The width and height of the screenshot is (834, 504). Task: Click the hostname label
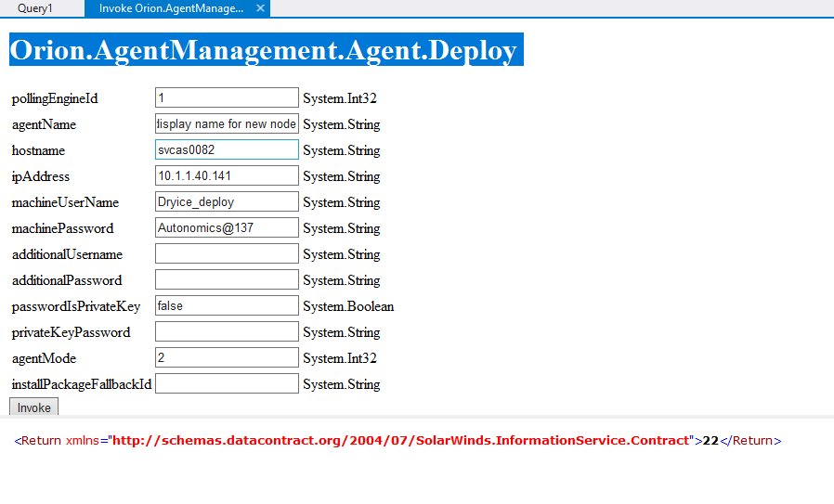[38, 150]
